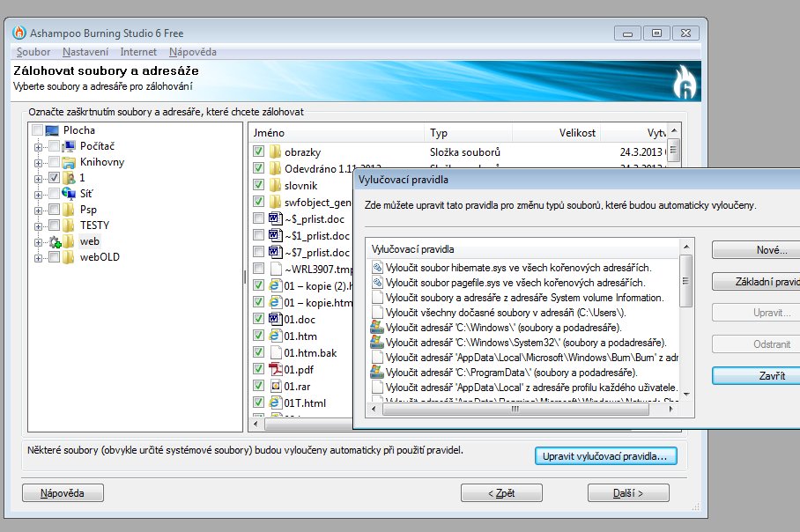
Task: Expand the TESTY folder node
Action: [38, 226]
